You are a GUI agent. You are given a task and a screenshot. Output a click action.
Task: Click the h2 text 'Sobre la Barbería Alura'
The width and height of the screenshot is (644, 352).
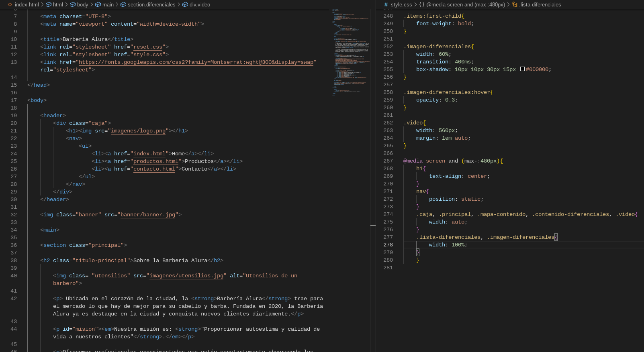coord(170,260)
